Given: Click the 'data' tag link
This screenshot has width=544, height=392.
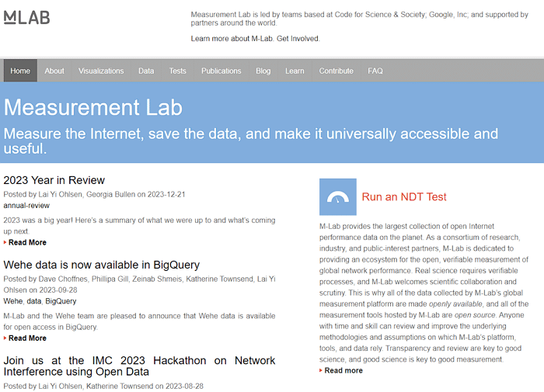Looking at the screenshot, I should click(x=34, y=301).
